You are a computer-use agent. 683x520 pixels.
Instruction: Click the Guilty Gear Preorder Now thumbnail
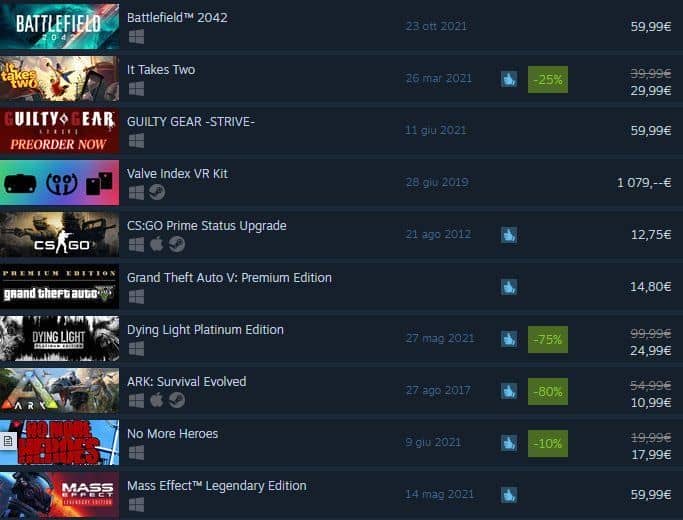coord(59,131)
